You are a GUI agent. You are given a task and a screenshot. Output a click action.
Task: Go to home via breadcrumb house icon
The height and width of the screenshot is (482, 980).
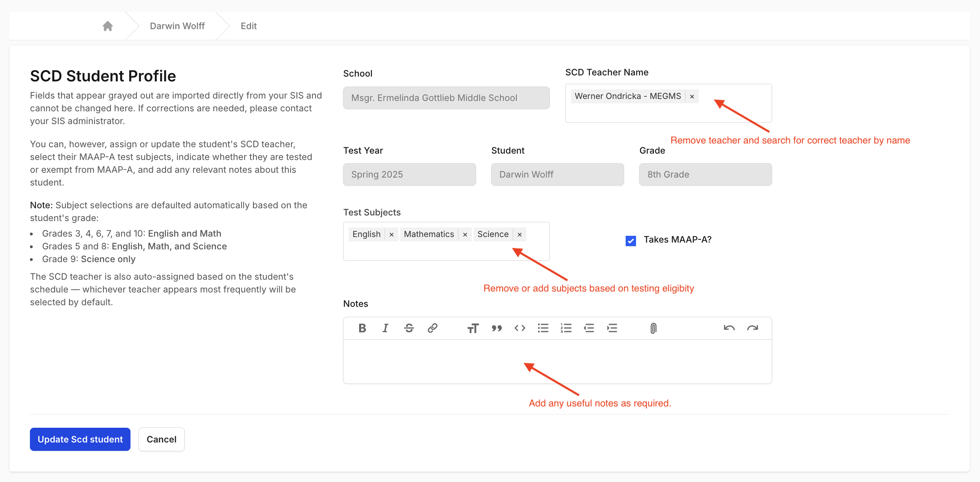tap(108, 26)
